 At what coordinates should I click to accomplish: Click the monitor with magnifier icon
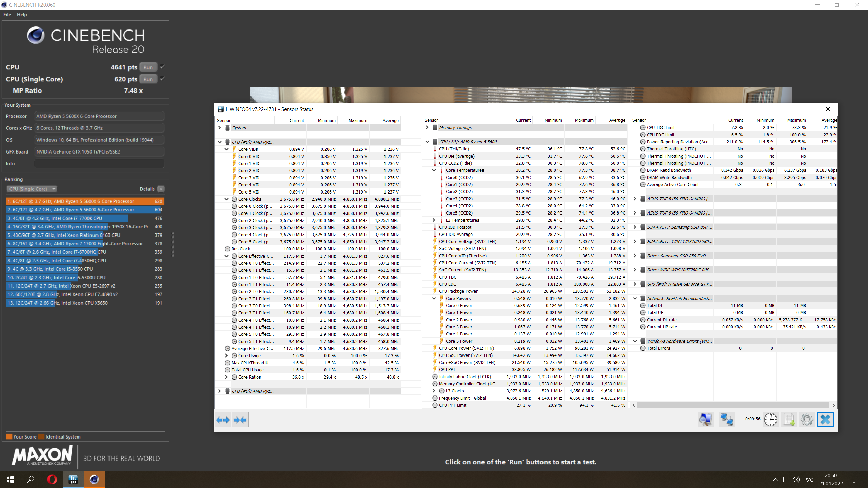(706, 420)
